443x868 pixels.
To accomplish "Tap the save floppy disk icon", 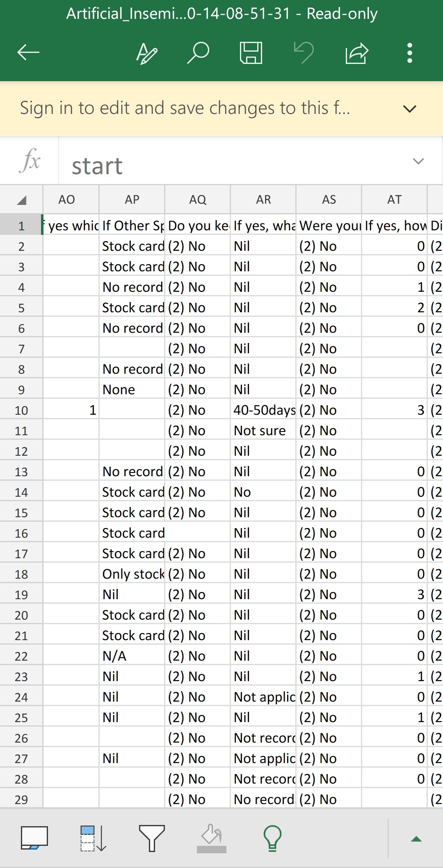I will coord(251,53).
